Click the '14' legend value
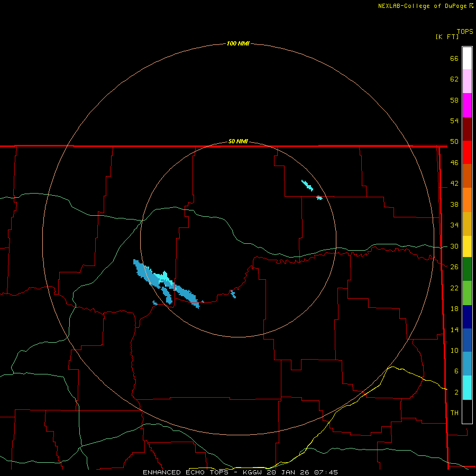Image resolution: width=476 pixels, height=476 pixels. (454, 329)
